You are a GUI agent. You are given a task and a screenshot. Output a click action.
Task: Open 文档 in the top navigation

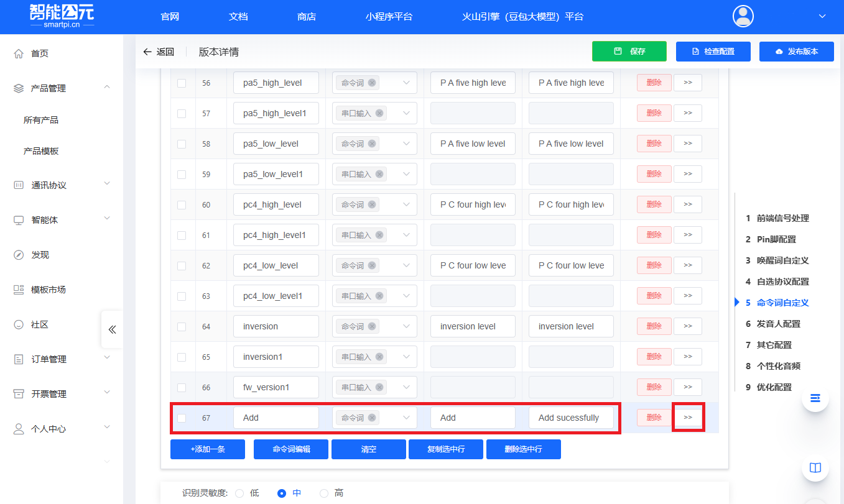pos(238,17)
